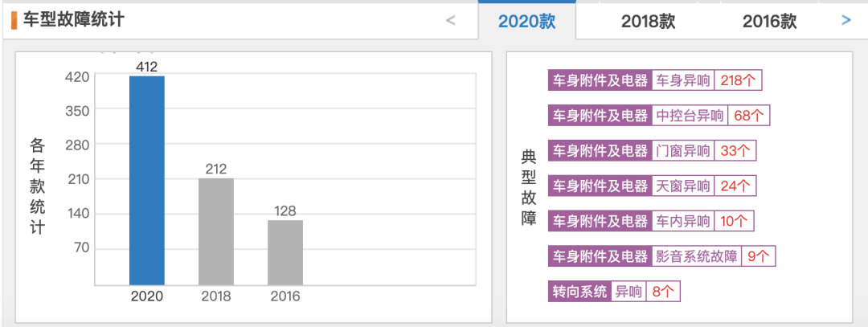This screenshot has height=327, width=868.
Task: Open the 影音系统故障 9个 fault tag
Action: [713, 256]
